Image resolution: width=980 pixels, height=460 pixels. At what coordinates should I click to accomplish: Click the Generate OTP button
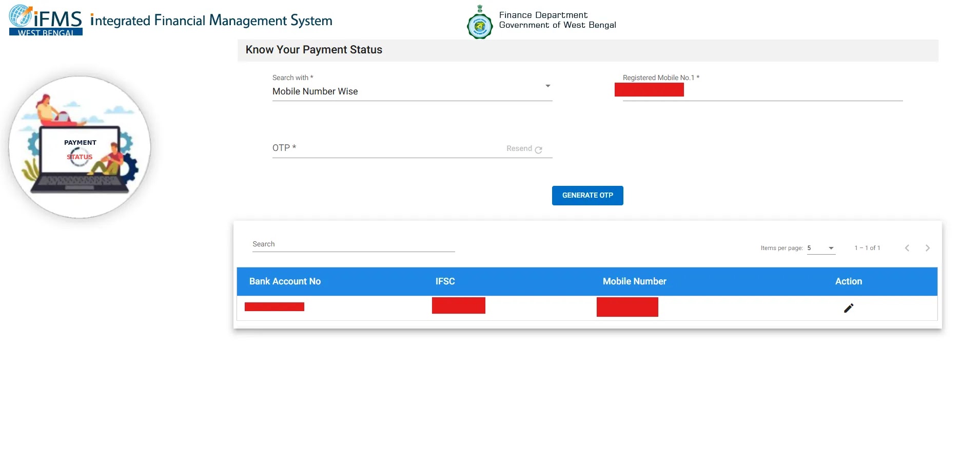coord(587,196)
